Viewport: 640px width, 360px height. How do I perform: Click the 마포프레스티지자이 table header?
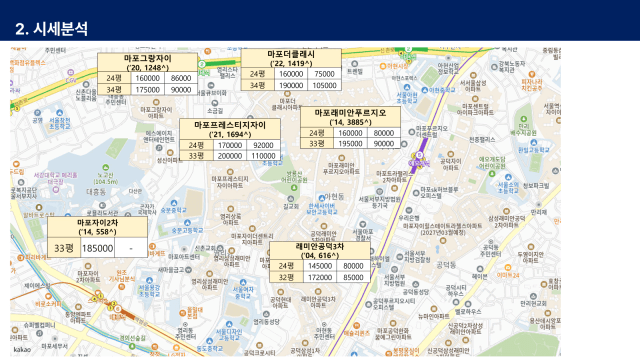(230, 129)
